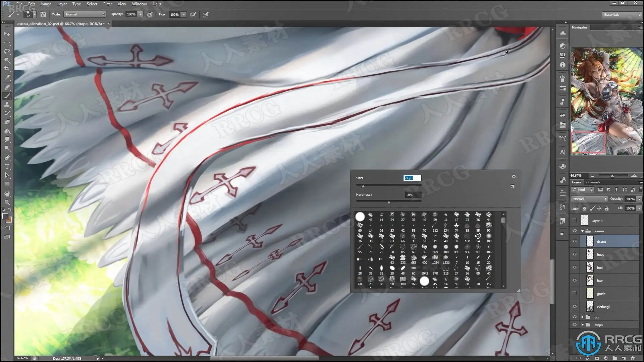This screenshot has height=362, width=644.
Task: Hide the hair layer
Action: click(x=574, y=281)
